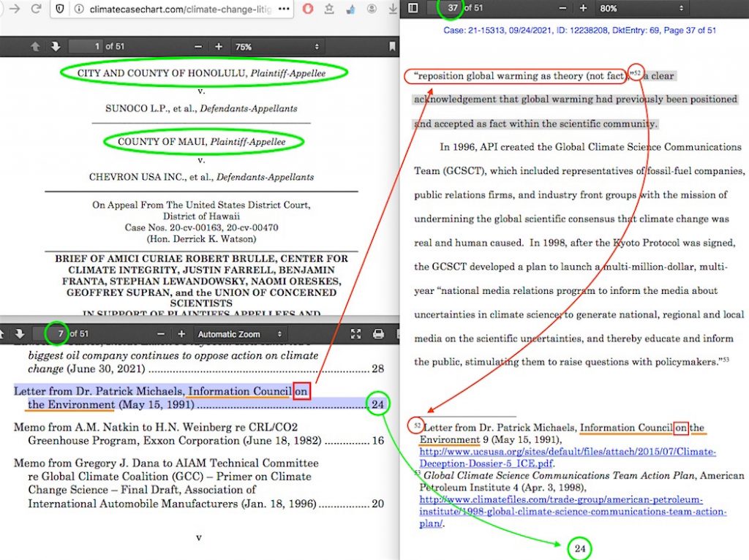Reload the page in the browser

(x=36, y=10)
